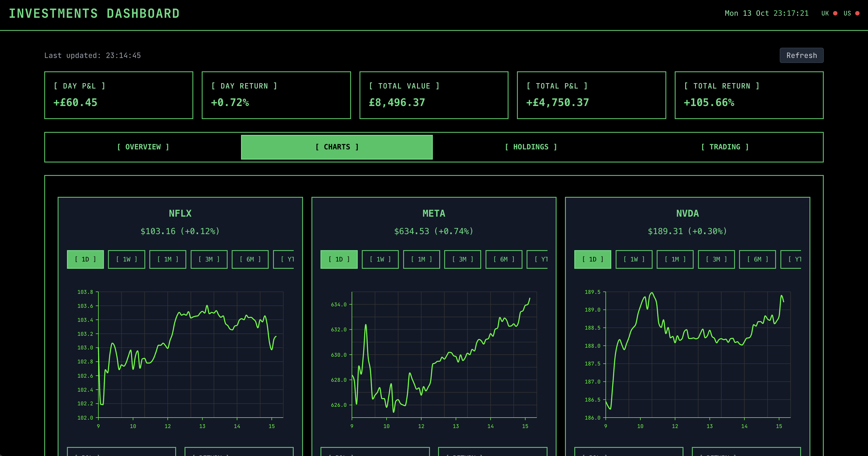Switch NFLX chart to 3M range
Screen dimensions: 868x456
(209, 259)
